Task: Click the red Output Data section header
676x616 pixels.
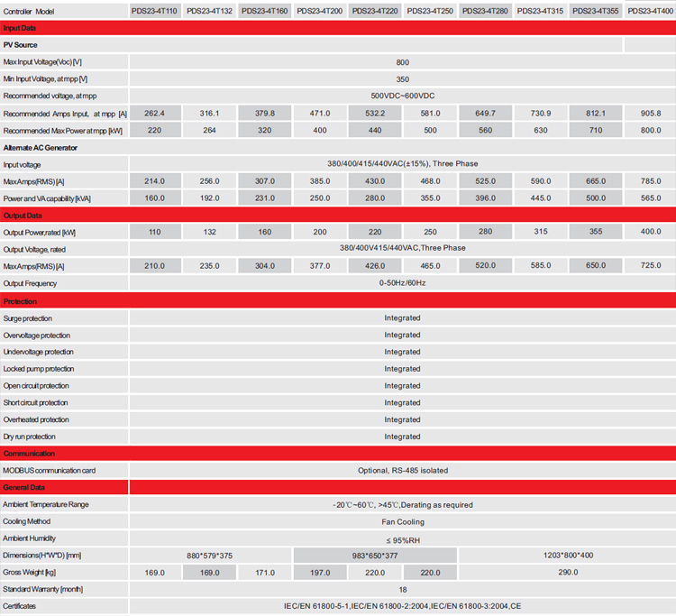Action: 338,216
